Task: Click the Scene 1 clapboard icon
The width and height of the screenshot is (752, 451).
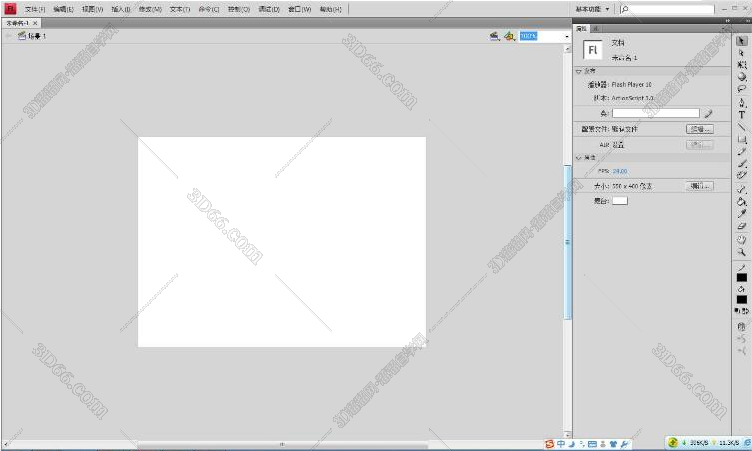Action: 22,36
